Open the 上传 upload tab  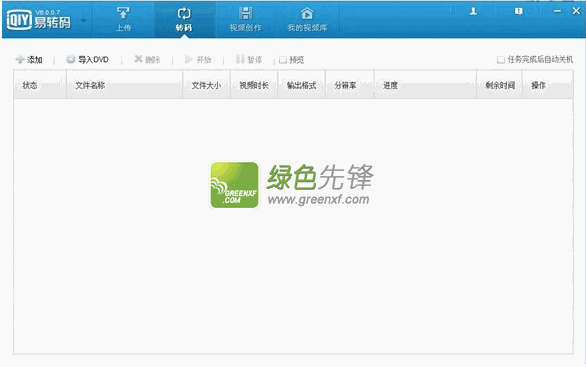pyautogui.click(x=123, y=19)
